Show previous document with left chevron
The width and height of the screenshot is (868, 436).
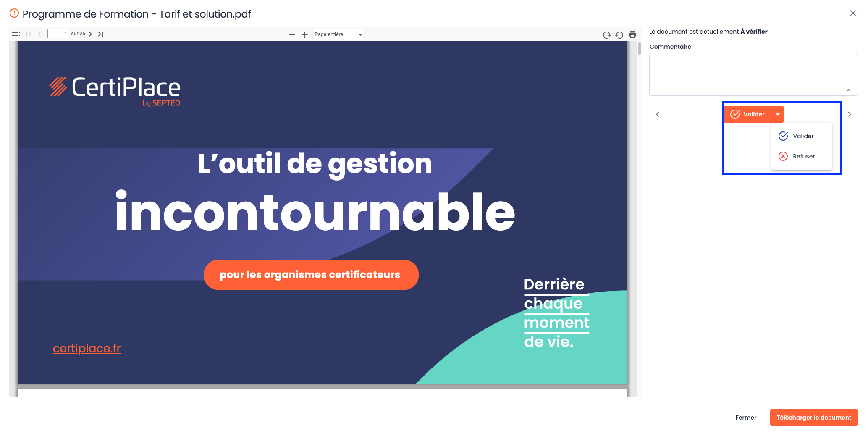pos(658,114)
